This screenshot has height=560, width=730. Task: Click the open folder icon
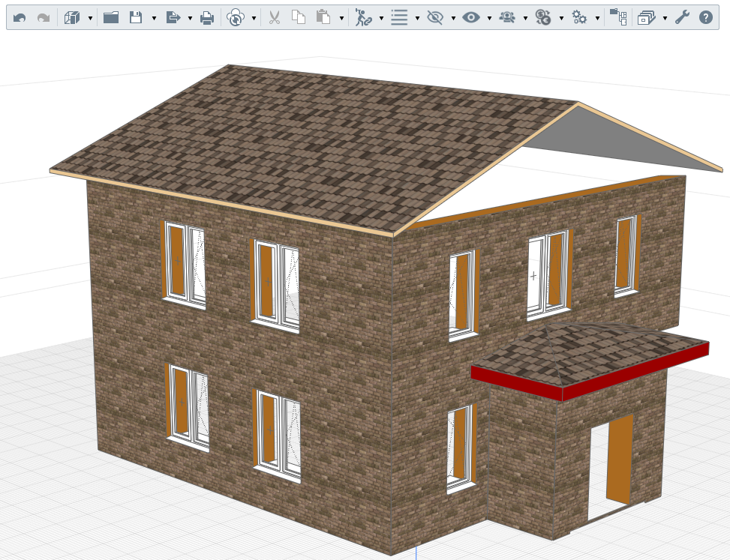pyautogui.click(x=111, y=18)
